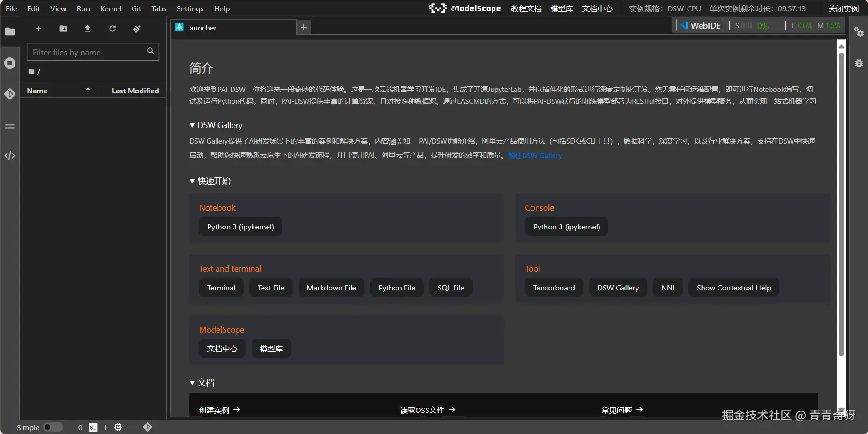This screenshot has width=868, height=434.
Task: Launch the NNI tool
Action: coord(668,288)
